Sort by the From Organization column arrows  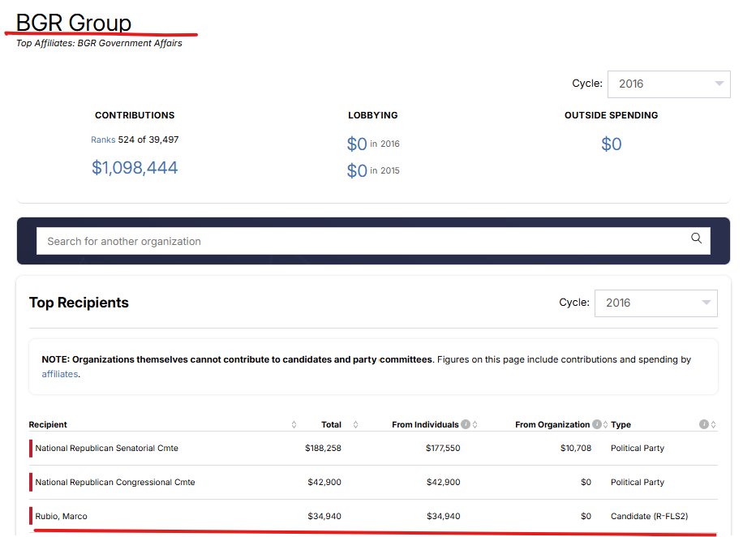(x=607, y=424)
